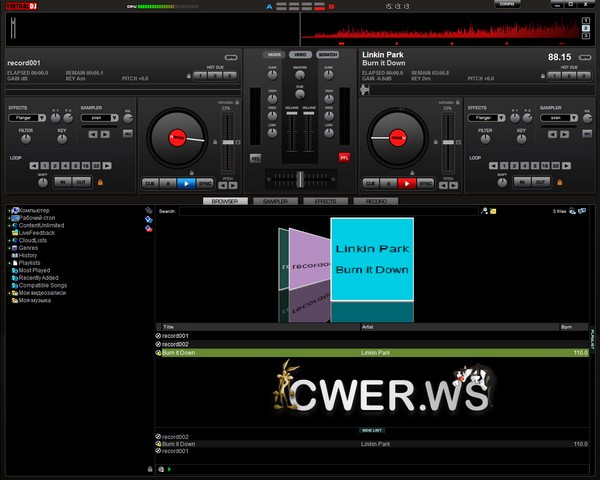Pause the left deck
600x480 pixels.
[167, 183]
